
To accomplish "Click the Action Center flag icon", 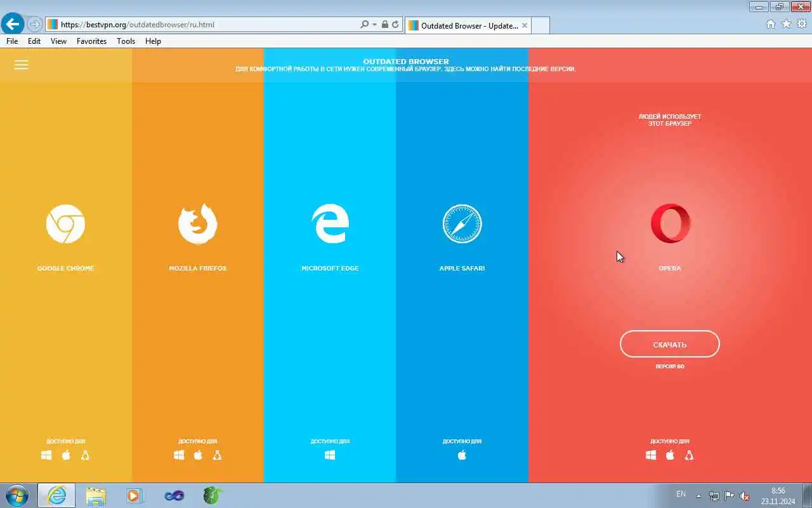I will tap(730, 496).
